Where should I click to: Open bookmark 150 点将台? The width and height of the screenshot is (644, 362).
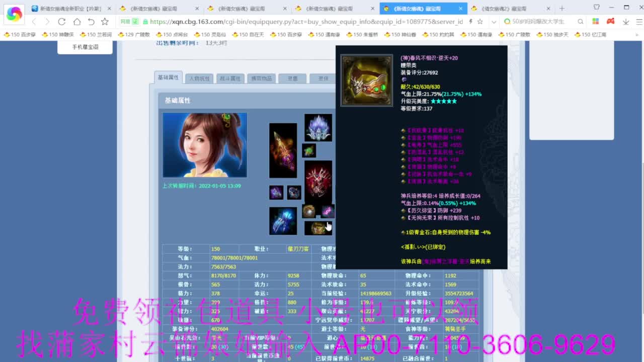coord(172,34)
